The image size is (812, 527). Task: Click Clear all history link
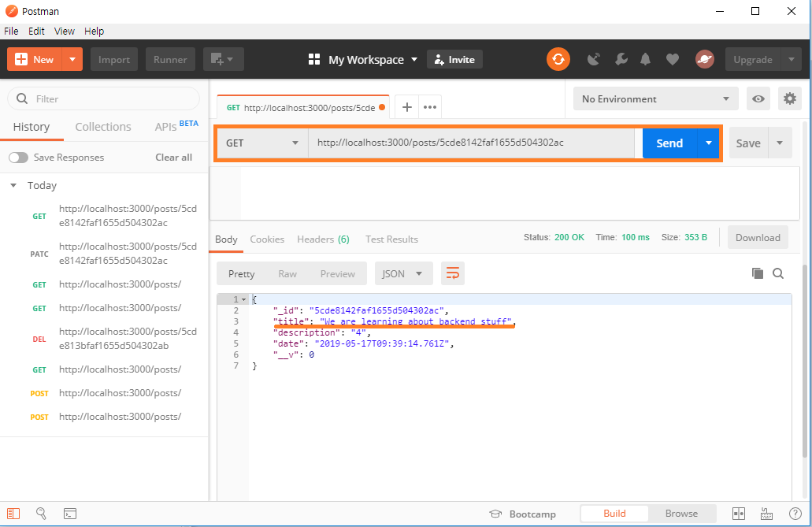coord(173,157)
